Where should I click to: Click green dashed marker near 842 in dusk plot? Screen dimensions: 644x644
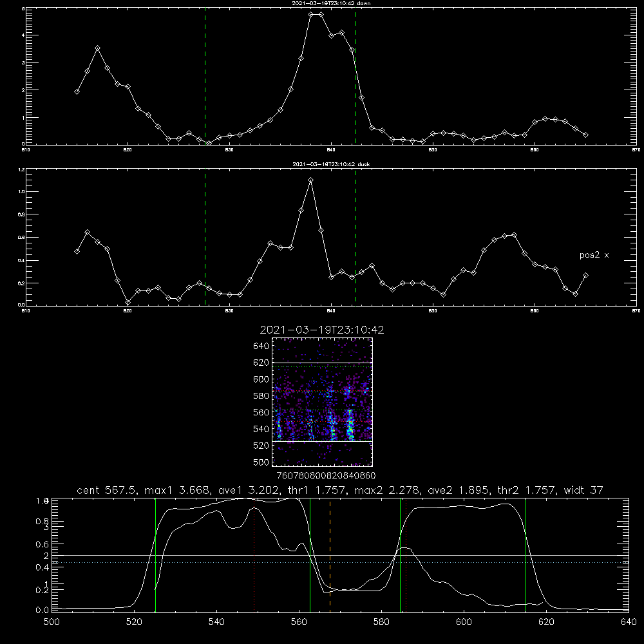[x=355, y=238]
